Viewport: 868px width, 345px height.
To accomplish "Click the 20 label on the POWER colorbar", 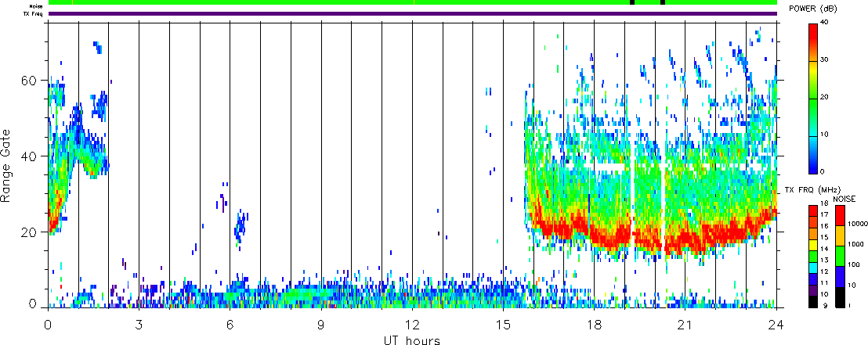I will click(x=826, y=98).
